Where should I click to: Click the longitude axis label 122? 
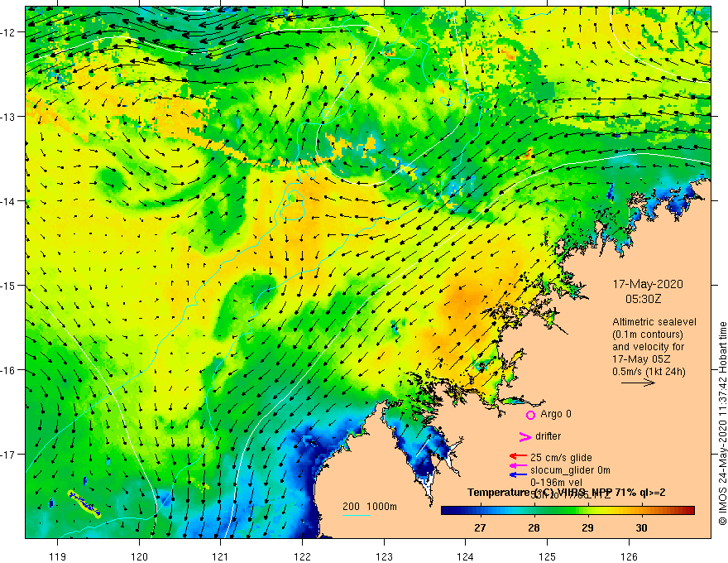(x=302, y=556)
